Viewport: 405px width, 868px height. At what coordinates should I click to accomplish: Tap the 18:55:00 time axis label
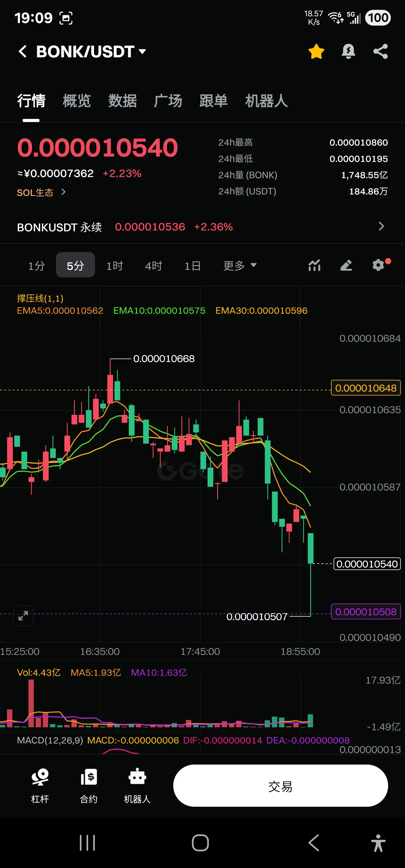click(x=300, y=651)
